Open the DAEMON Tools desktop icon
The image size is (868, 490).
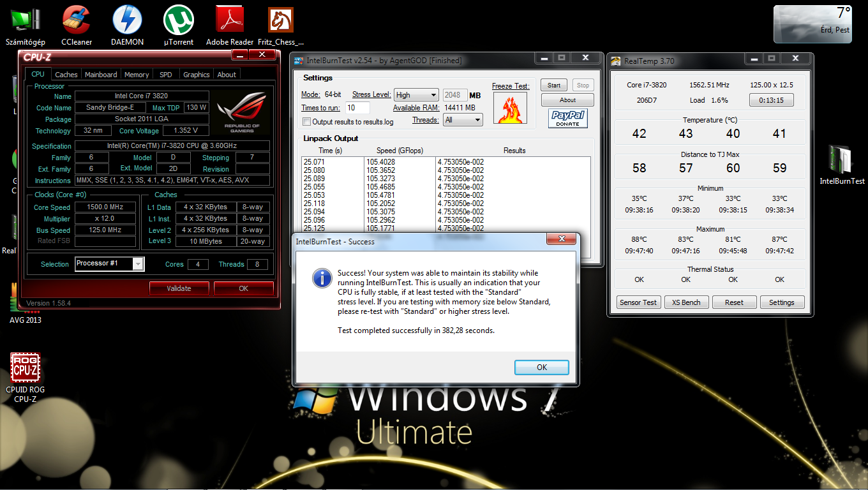click(128, 26)
